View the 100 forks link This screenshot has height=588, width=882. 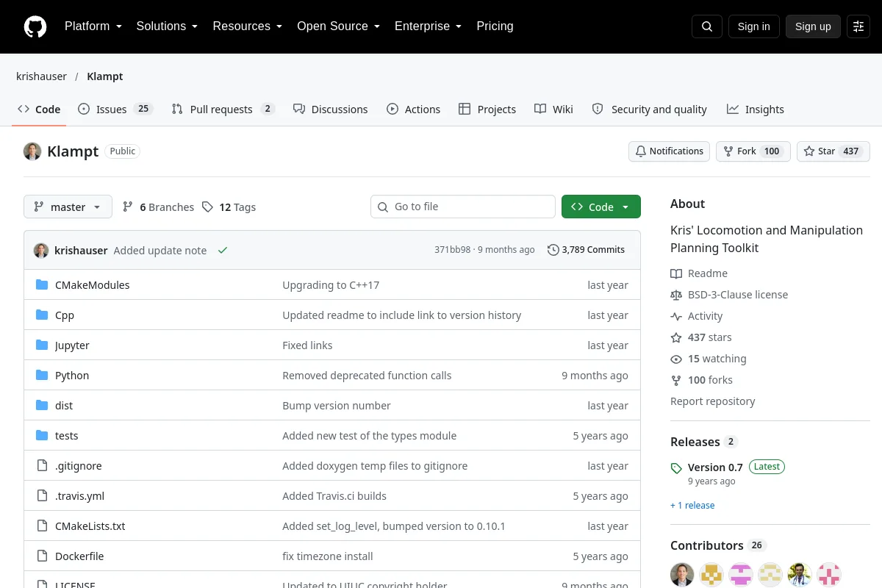click(701, 380)
